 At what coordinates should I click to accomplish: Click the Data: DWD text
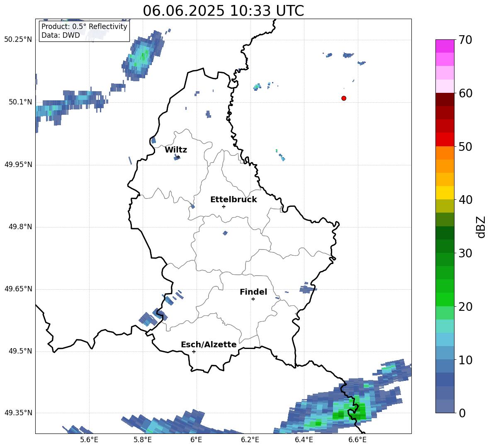[x=61, y=35]
